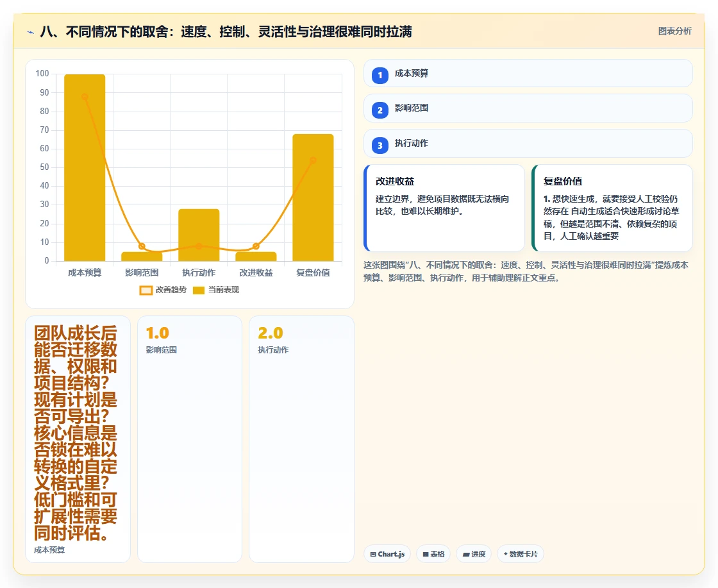The width and height of the screenshot is (718, 588).
Task: Click the Chart.js tag chip
Action: [387, 554]
